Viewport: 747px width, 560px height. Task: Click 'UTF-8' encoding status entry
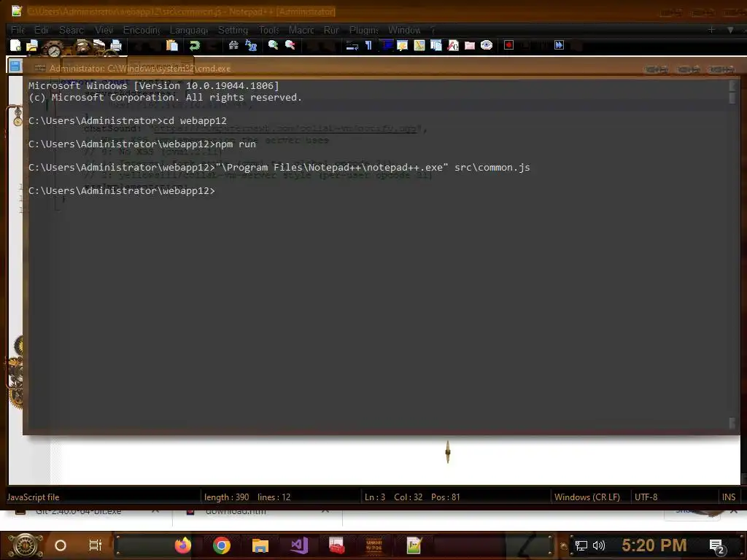point(646,497)
